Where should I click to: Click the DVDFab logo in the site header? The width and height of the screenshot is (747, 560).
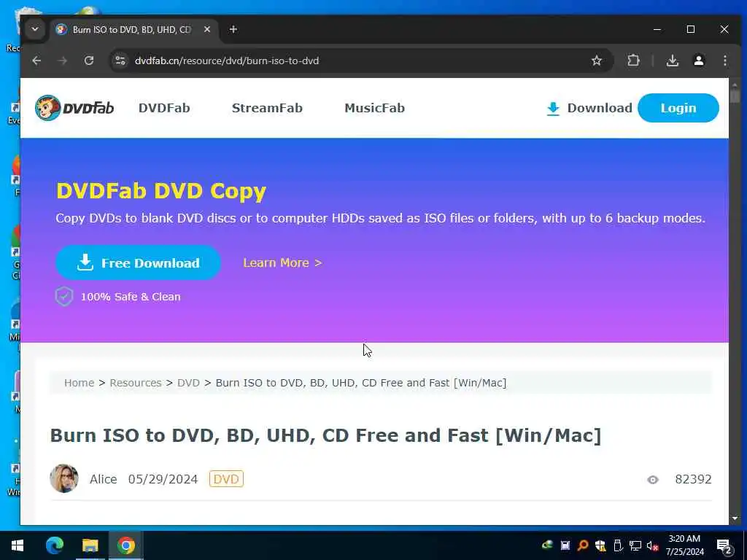[74, 108]
